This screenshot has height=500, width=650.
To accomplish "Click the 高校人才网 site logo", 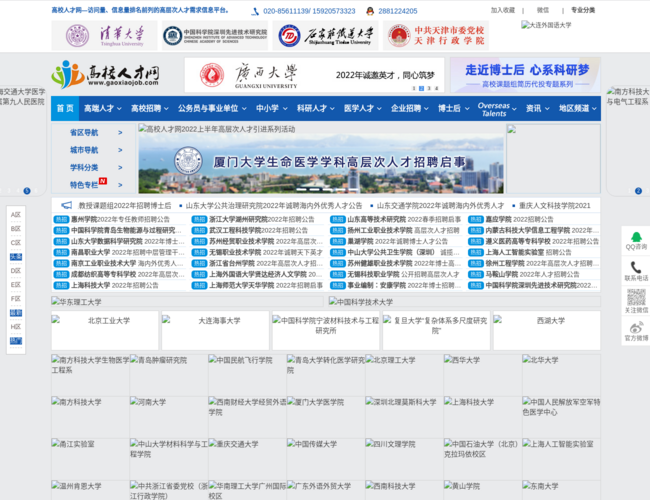I will 105,75.
